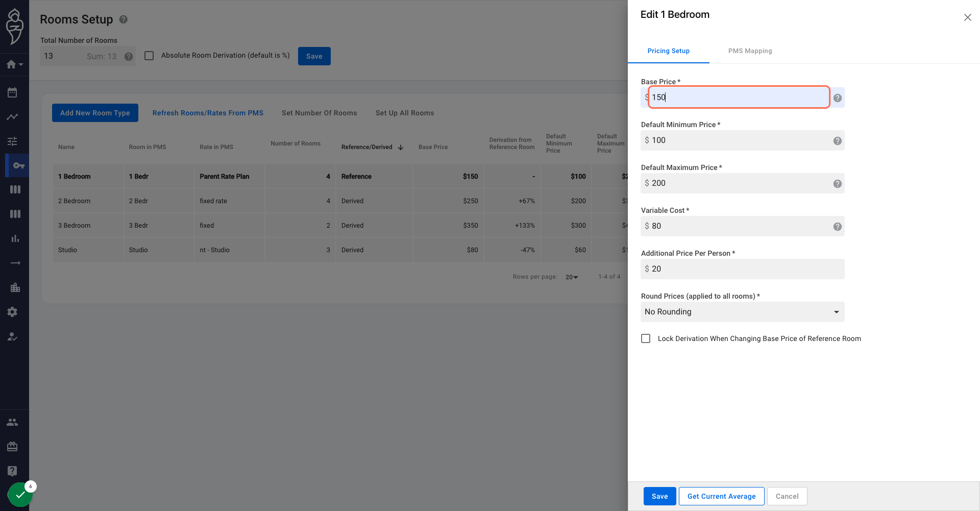The height and width of the screenshot is (511, 980).
Task: Open the bar chart icon in the sidebar
Action: click(15, 238)
